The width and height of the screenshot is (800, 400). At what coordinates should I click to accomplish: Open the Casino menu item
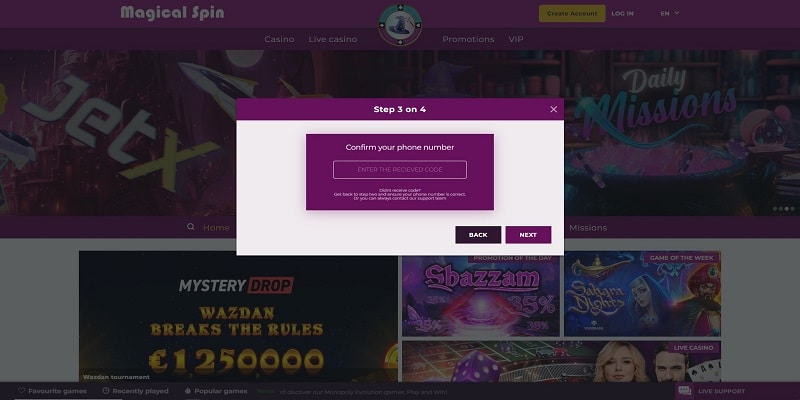[x=279, y=39]
